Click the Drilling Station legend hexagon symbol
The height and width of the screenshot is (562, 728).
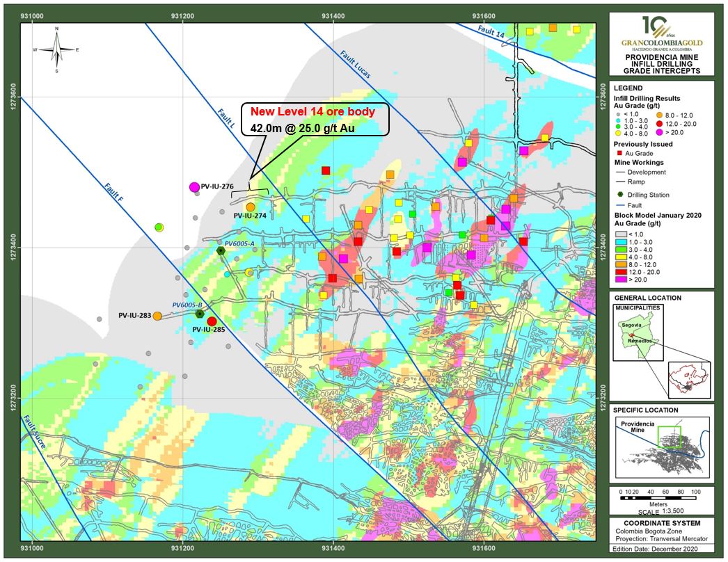click(620, 195)
